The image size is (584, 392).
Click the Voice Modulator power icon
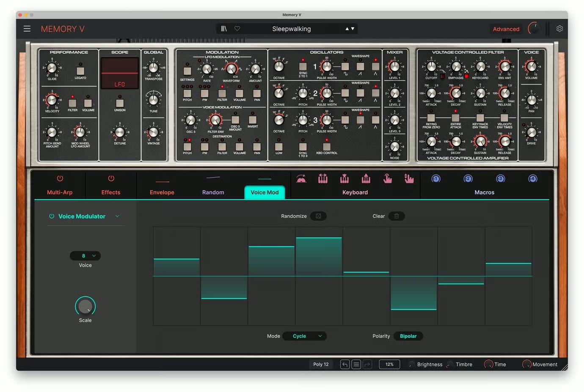click(52, 216)
